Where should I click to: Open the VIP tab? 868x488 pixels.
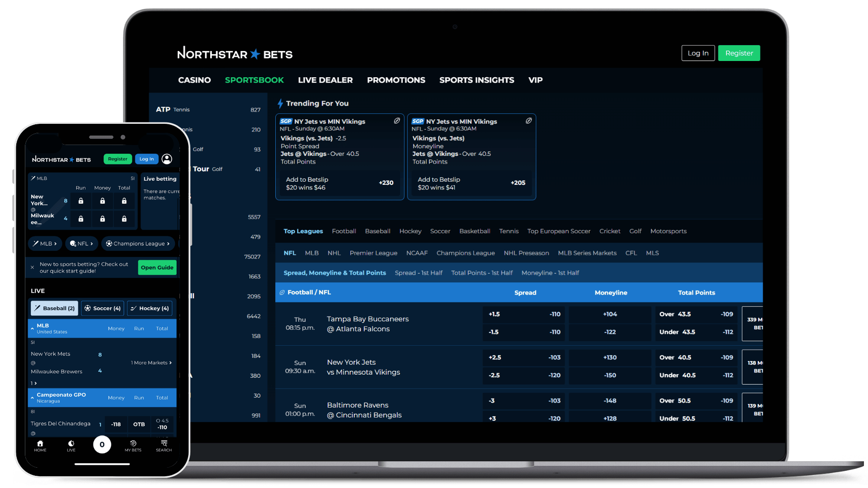click(535, 80)
